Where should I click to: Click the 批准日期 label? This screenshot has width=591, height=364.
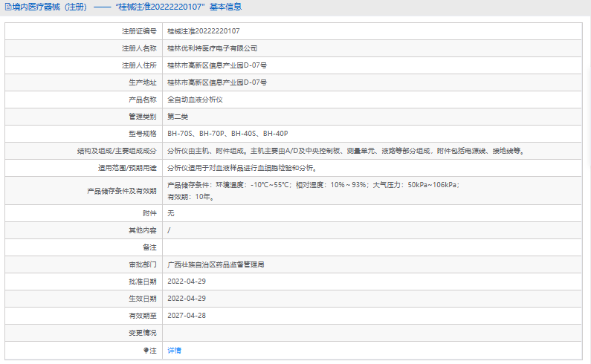tap(143, 282)
